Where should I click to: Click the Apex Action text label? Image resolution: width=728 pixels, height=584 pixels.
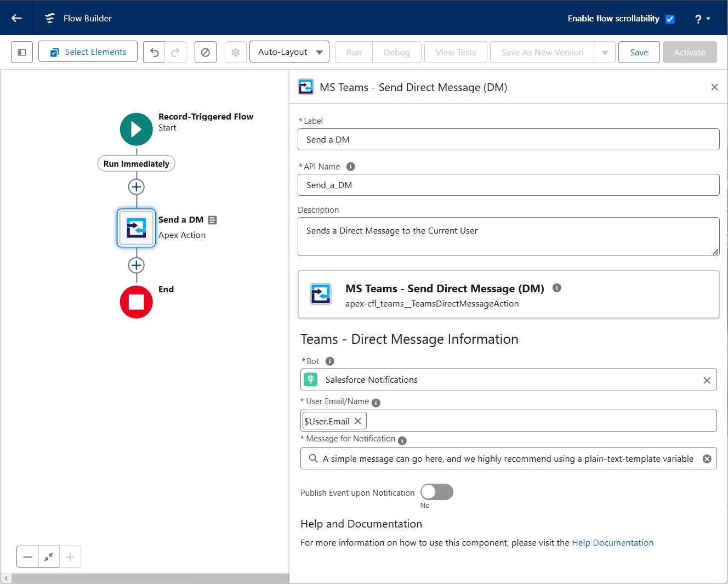point(182,235)
